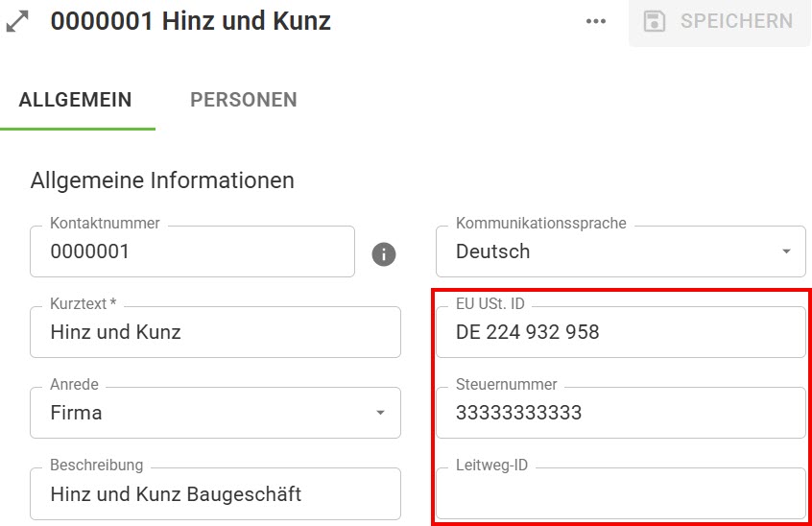812x526 pixels.
Task: Click into the Kontaktnummer field
Action: point(192,252)
